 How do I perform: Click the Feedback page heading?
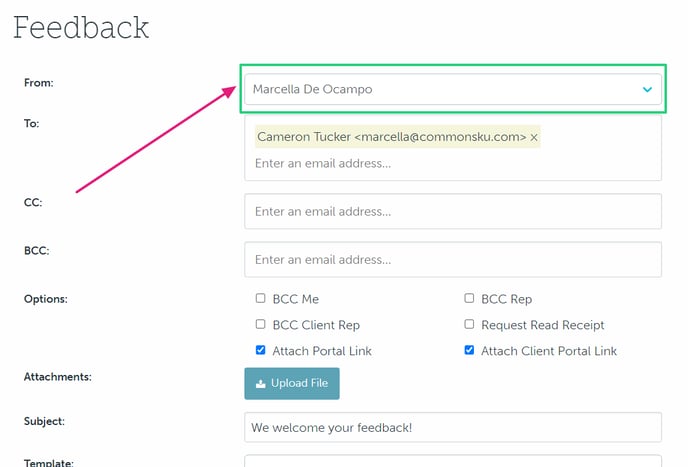point(81,27)
